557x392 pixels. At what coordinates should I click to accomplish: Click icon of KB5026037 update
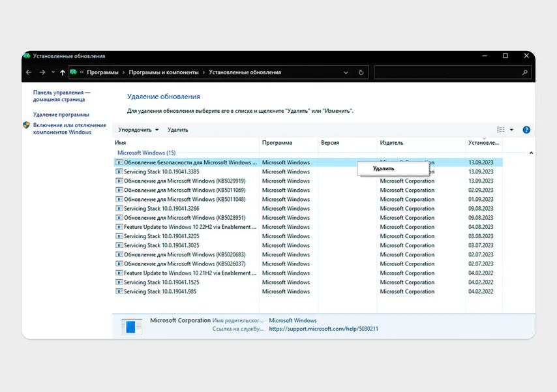tap(119, 264)
